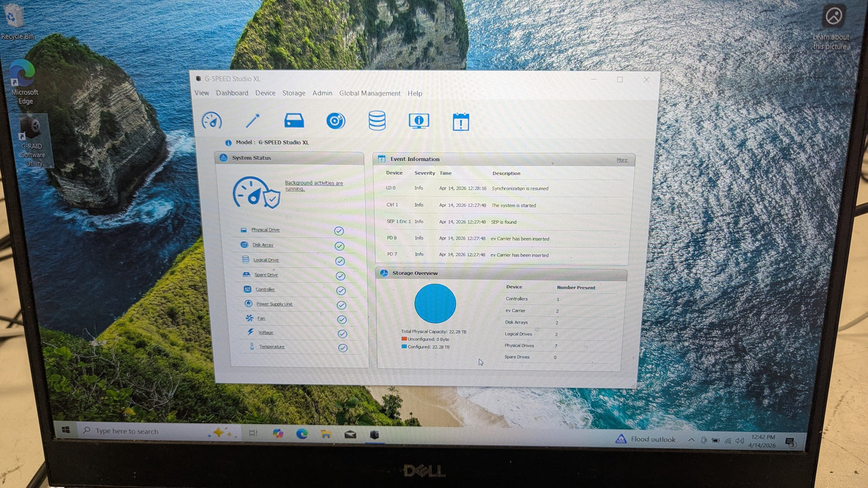Screen dimensions: 868x488
Task: Click the Spare Drive row status checkmark
Action: pos(341,276)
